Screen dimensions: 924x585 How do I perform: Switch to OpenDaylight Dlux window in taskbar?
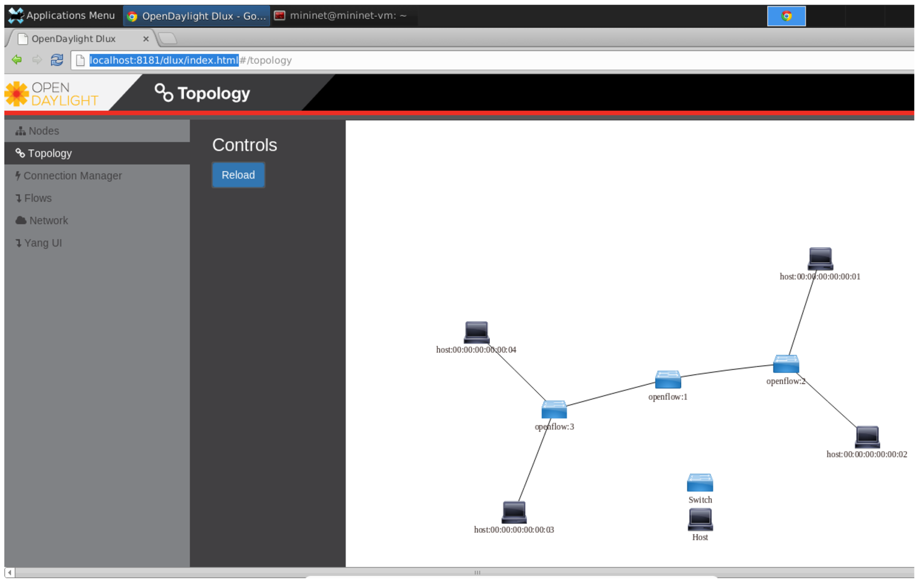coord(196,16)
